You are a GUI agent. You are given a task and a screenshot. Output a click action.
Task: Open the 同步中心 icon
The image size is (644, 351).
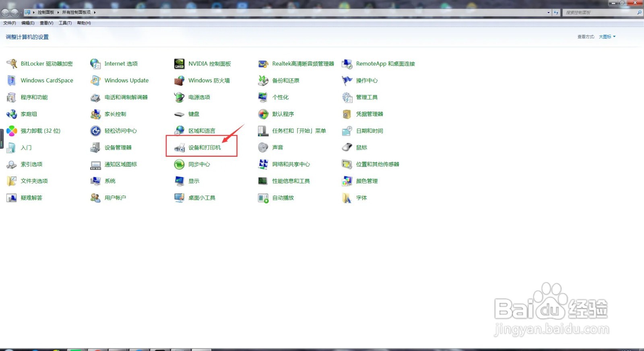(179, 164)
